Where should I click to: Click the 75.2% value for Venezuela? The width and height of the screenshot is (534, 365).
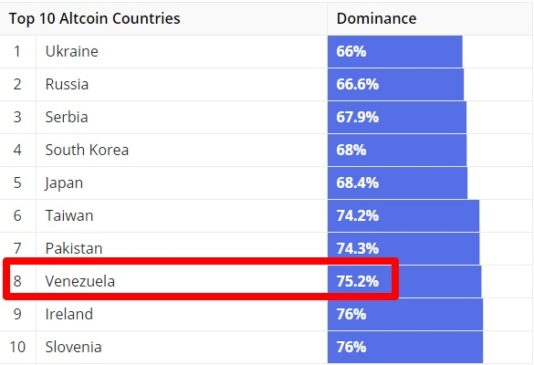tap(358, 281)
